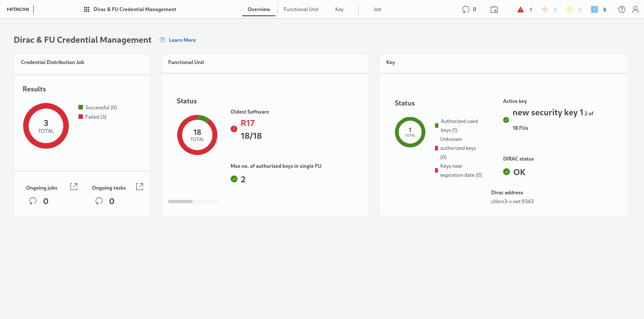
Task: Click the orange diamond major alarm icon
Action: point(545,9)
